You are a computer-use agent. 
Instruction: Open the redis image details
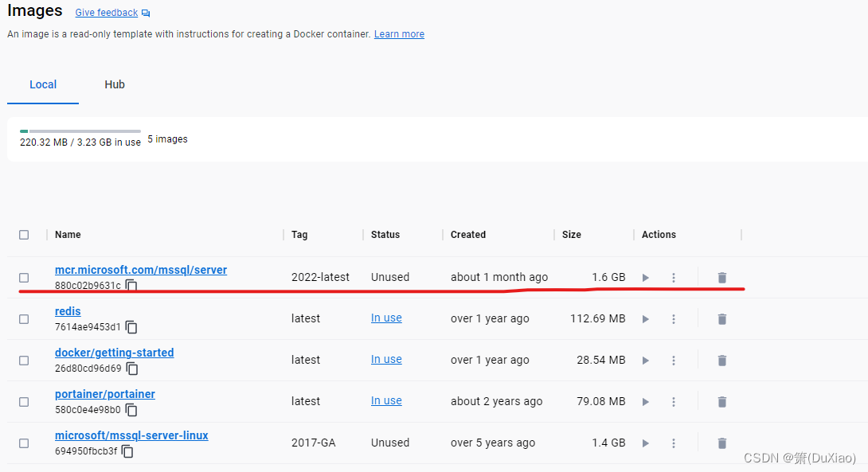68,311
